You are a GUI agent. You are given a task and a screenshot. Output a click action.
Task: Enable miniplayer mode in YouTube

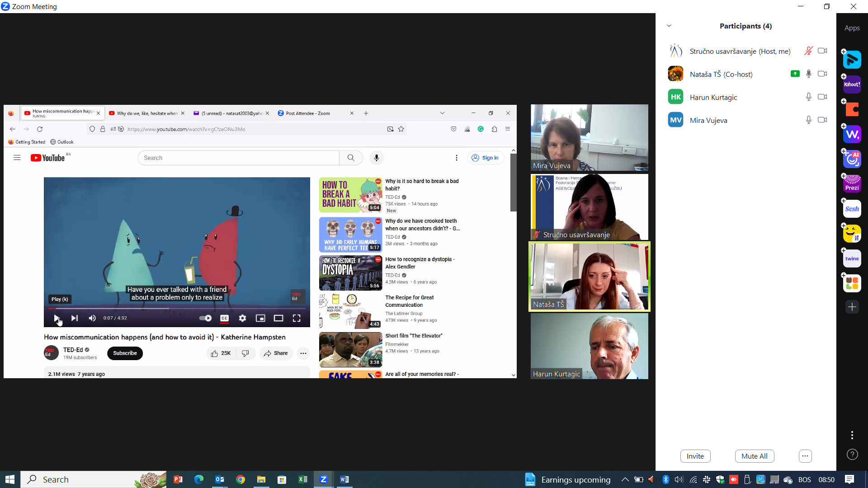pos(260,318)
